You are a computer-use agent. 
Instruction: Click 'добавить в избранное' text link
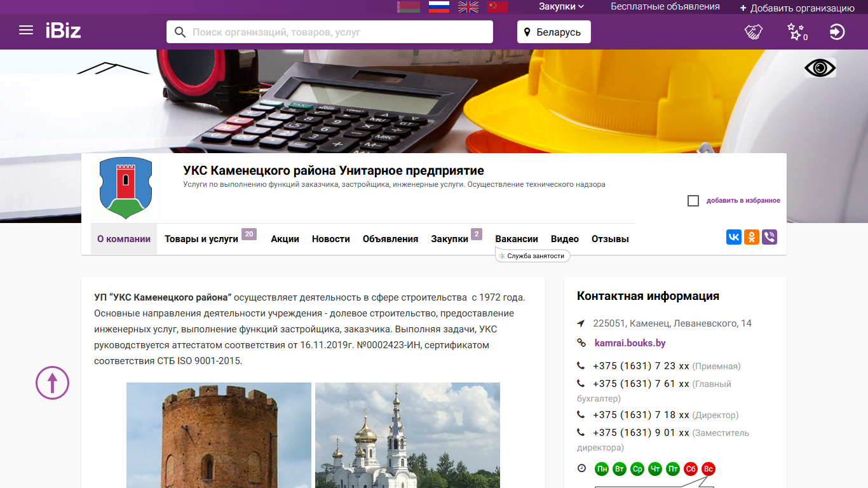[743, 201]
